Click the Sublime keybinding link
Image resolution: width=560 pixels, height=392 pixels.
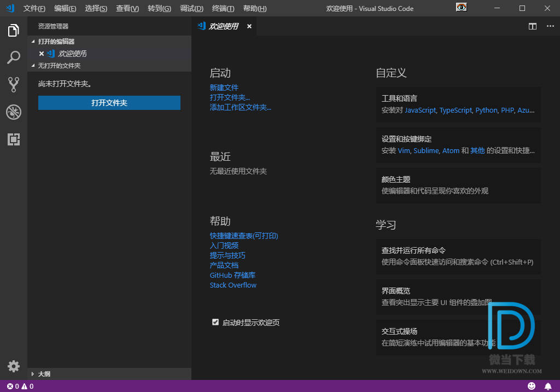click(x=426, y=151)
